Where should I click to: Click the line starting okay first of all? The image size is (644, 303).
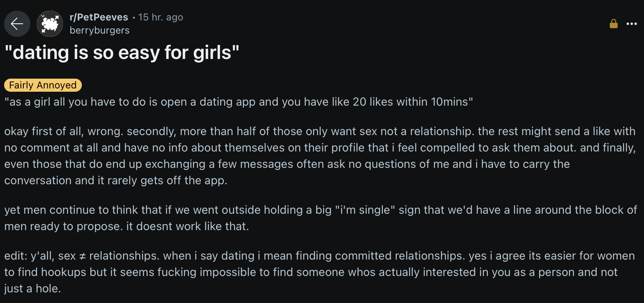(320, 131)
